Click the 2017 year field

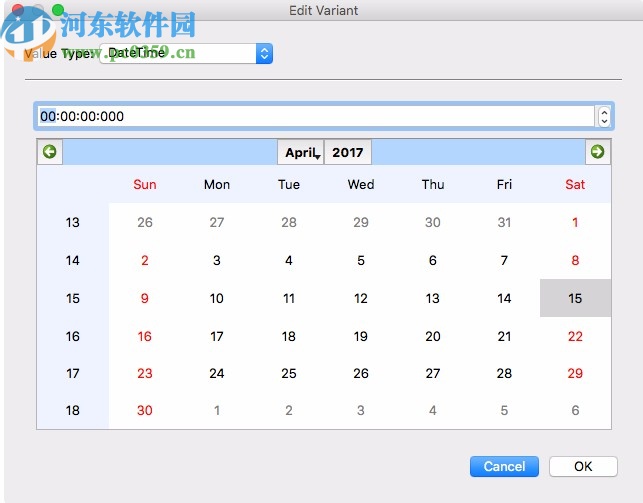(x=348, y=152)
